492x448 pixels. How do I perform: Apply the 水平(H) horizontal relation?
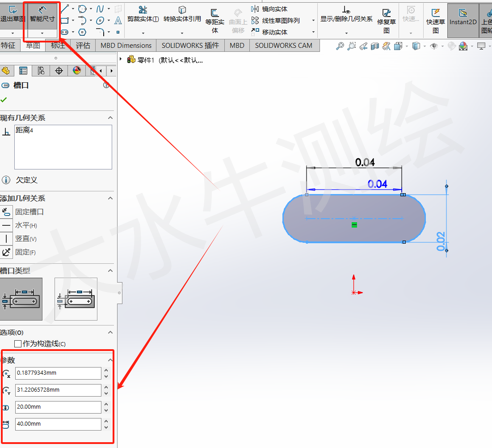pyautogui.click(x=20, y=225)
